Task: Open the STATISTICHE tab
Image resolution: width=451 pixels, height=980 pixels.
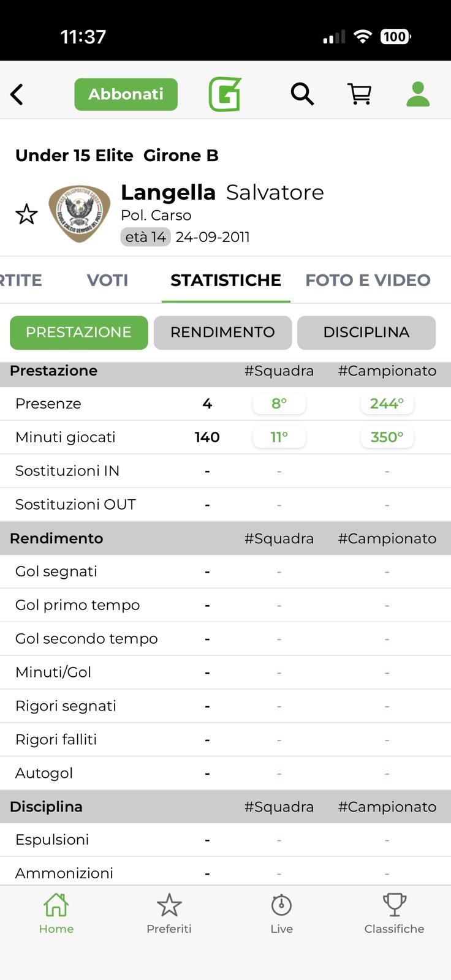Action: (x=225, y=280)
